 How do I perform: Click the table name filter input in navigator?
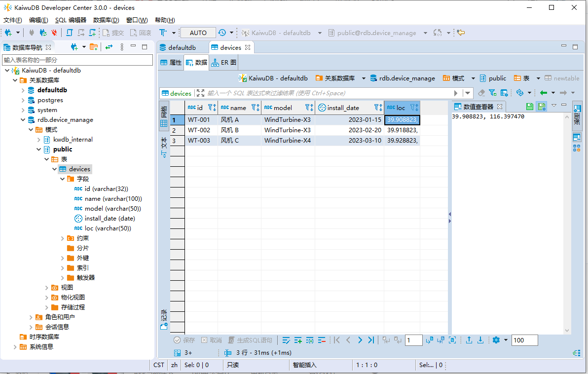(x=77, y=60)
